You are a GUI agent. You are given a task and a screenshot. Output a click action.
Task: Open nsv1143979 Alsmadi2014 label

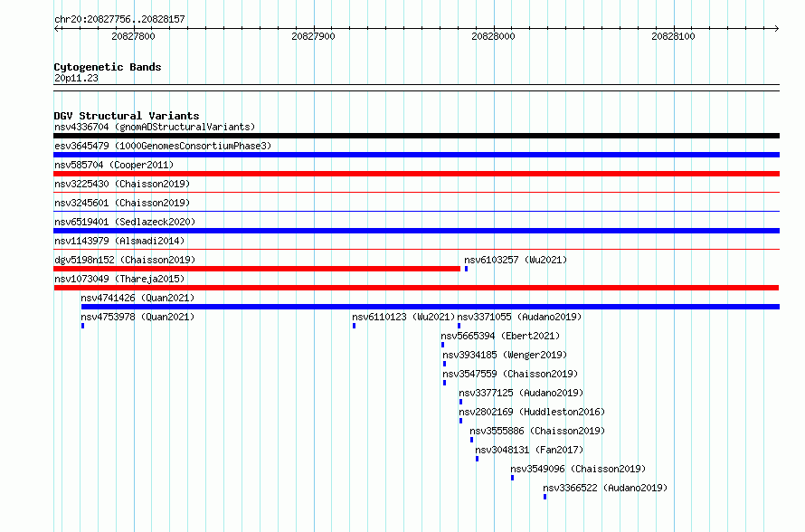119,241
